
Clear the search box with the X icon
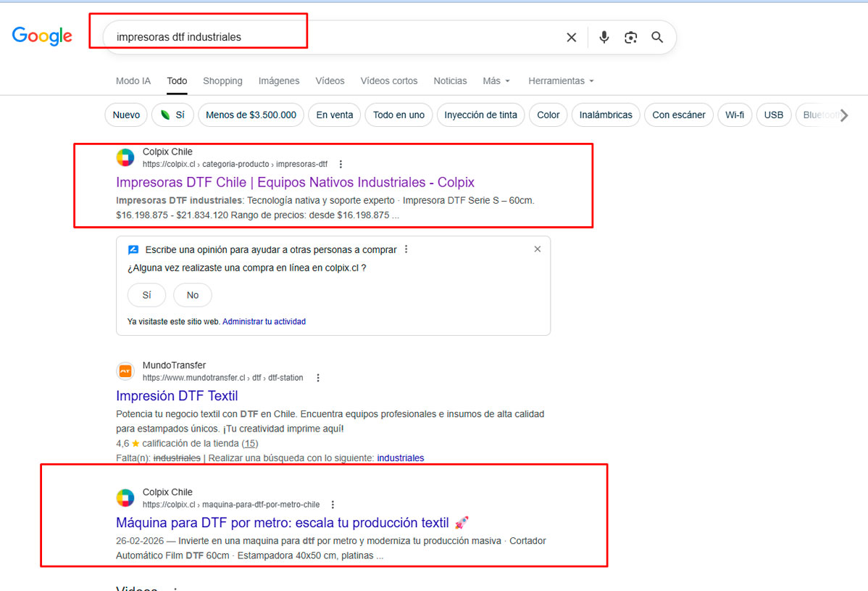click(x=571, y=37)
